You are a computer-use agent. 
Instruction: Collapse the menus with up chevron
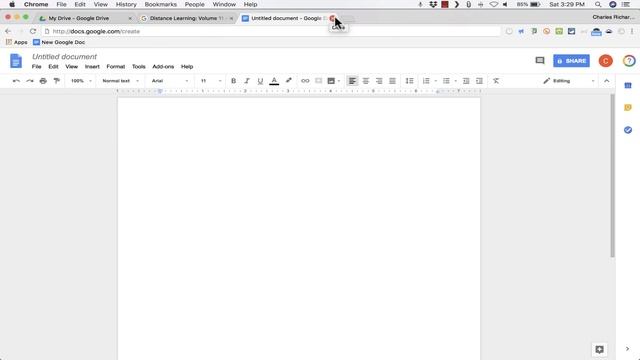pos(607,81)
